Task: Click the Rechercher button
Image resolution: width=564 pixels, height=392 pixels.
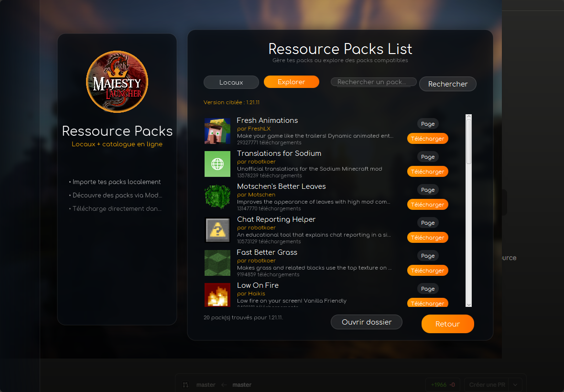Action: click(447, 84)
